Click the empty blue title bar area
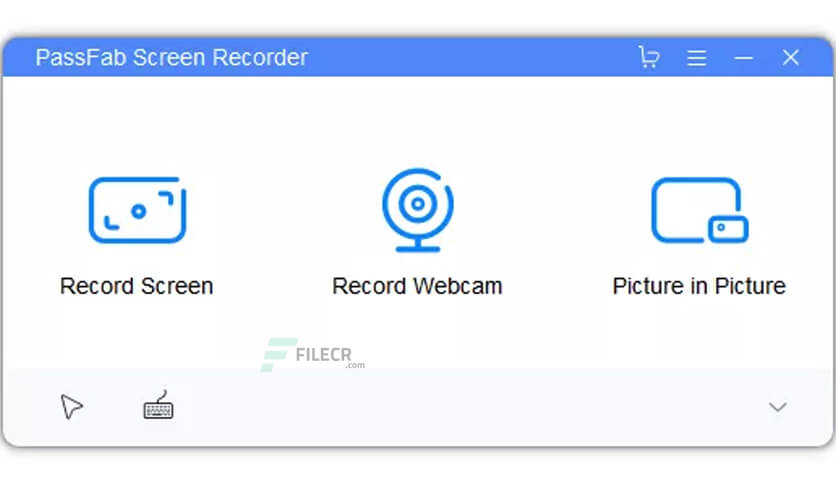836x484 pixels. click(x=469, y=58)
